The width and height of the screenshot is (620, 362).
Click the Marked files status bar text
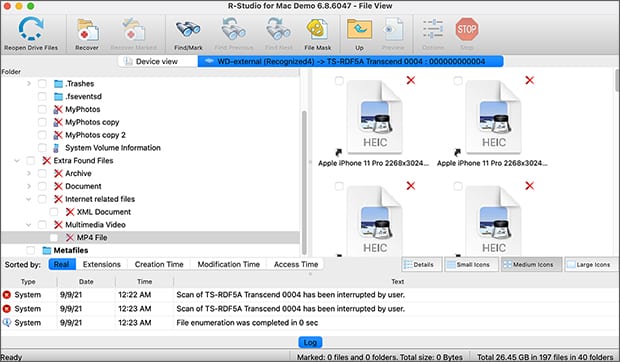tap(380, 357)
